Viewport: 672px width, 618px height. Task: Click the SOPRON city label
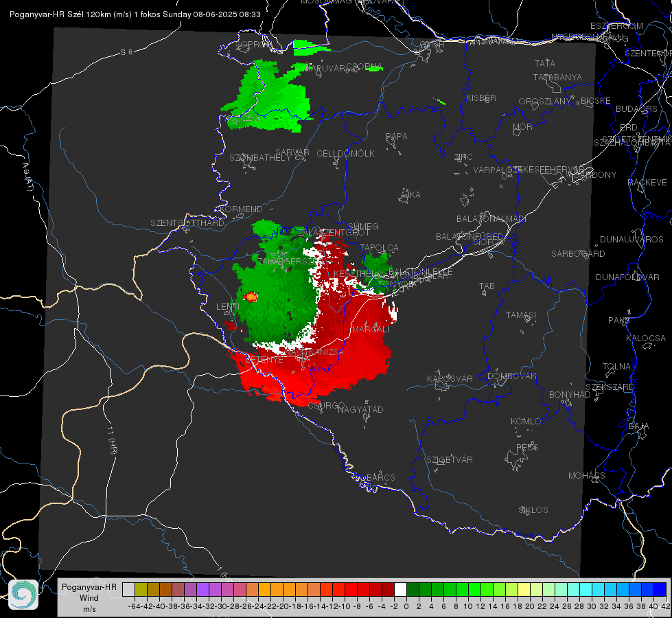pyautogui.click(x=254, y=44)
